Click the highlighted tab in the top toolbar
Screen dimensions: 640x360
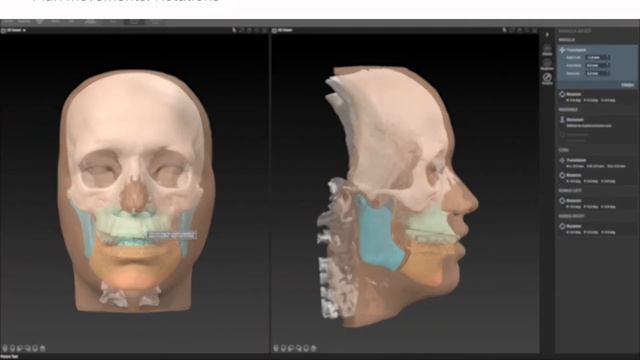[x=134, y=22]
